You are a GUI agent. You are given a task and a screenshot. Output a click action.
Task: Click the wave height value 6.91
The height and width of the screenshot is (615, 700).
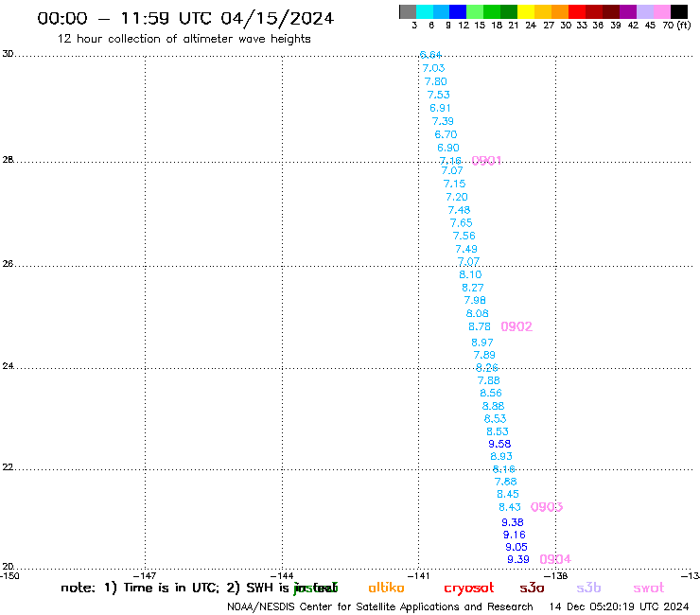coord(440,108)
